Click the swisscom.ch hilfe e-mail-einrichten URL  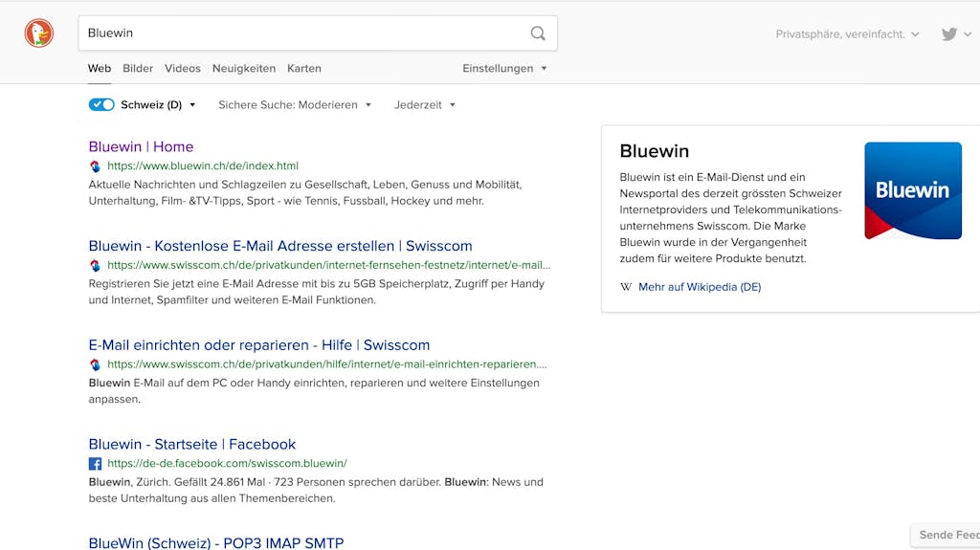[x=327, y=363]
